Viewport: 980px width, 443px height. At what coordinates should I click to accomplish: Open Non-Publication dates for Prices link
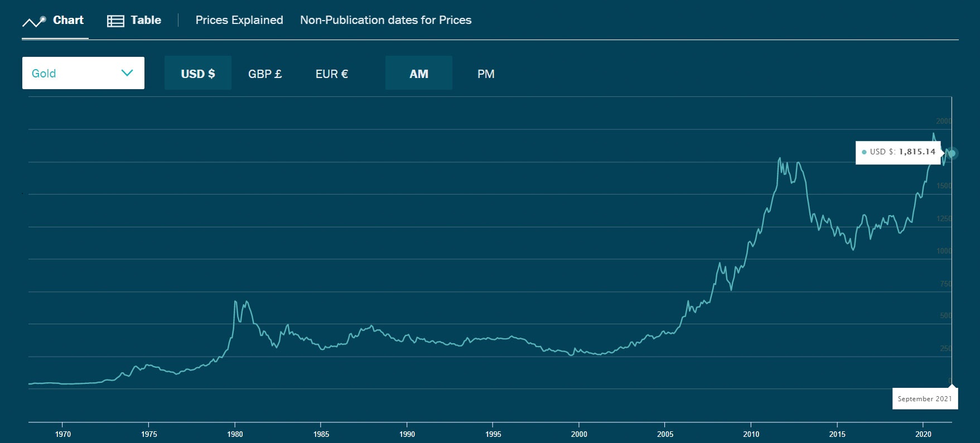tap(386, 20)
